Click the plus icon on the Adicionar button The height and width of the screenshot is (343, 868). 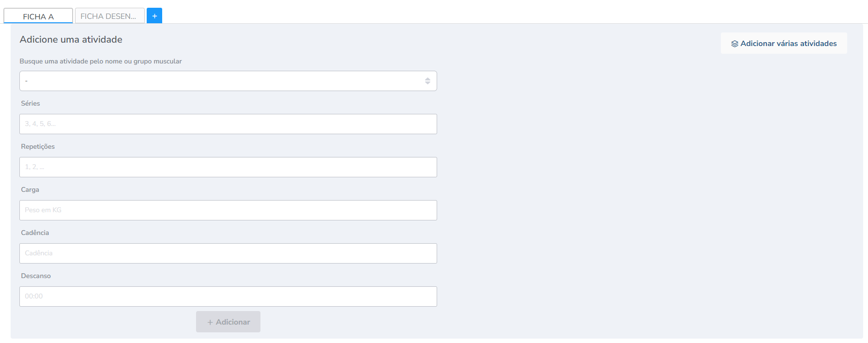[210, 322]
